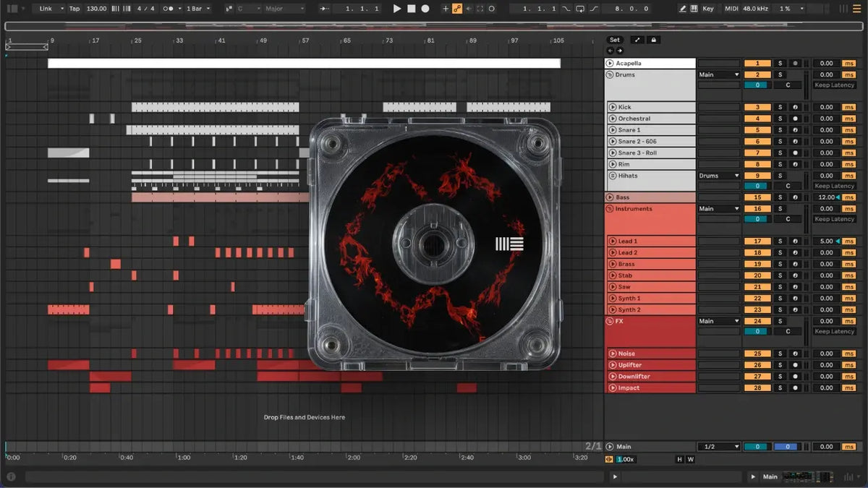This screenshot has width=868, height=488.
Task: Toggle the orange Automation Arm icon
Action: click(456, 9)
